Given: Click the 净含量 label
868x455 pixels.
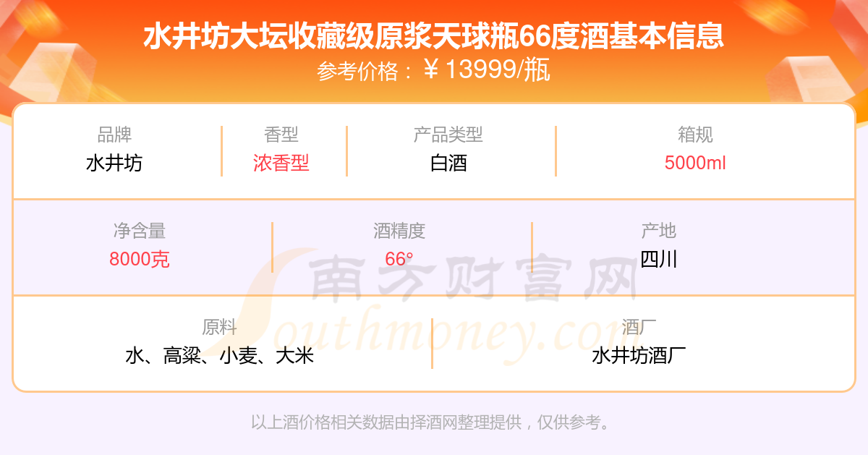Looking at the screenshot, I should [x=140, y=231].
